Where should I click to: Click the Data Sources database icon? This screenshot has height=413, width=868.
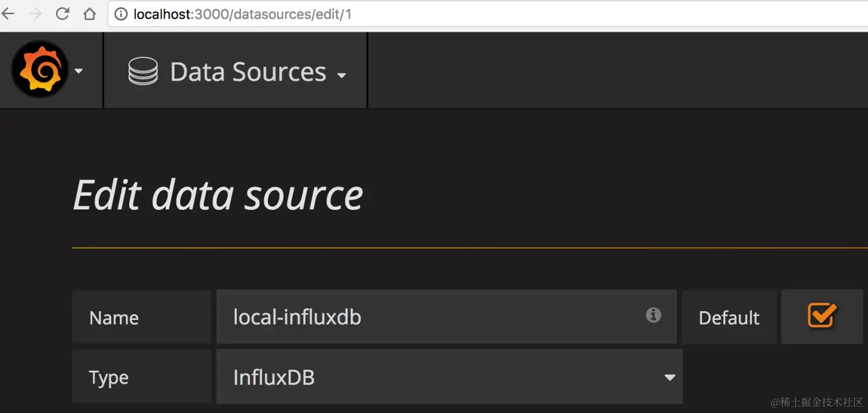(x=143, y=72)
